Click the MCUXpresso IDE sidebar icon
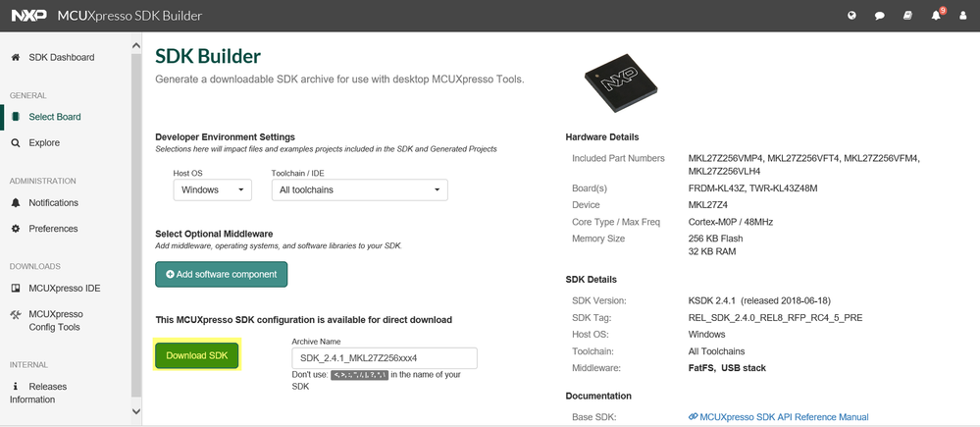 (16, 289)
